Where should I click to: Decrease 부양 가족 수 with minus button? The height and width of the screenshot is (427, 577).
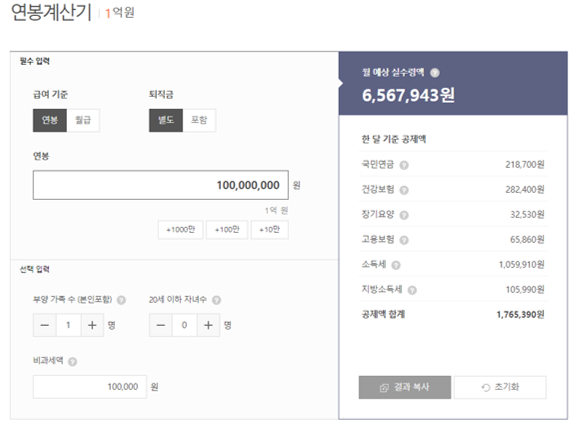tap(45, 325)
